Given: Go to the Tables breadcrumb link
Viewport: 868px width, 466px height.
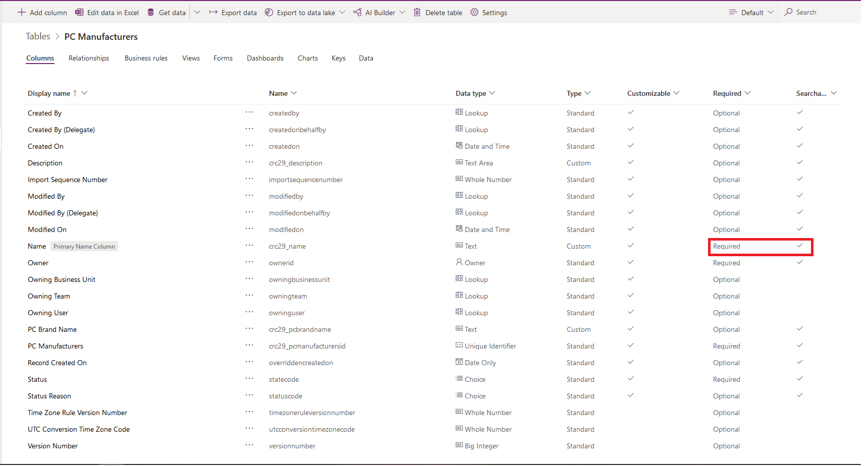Looking at the screenshot, I should (38, 36).
